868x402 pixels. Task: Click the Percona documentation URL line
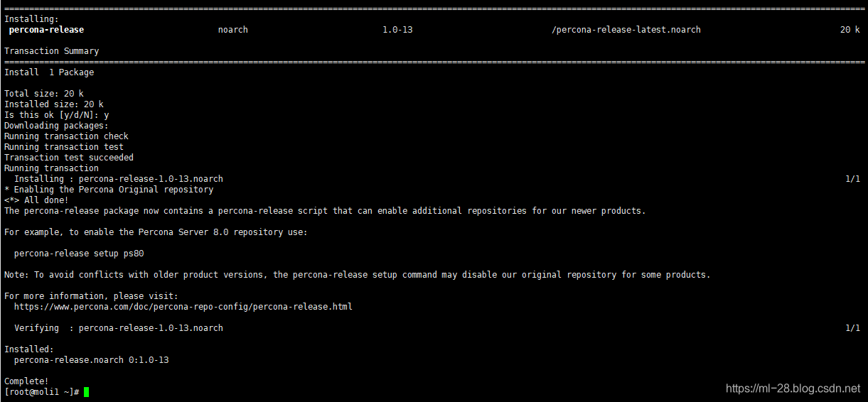tap(183, 307)
